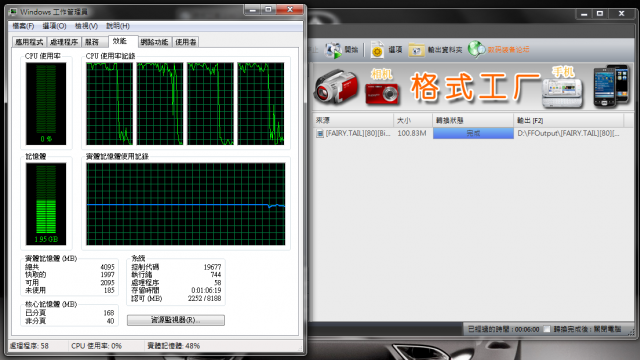Click the 已經過的時間 : 00:06:00 status text

[x=504, y=329]
